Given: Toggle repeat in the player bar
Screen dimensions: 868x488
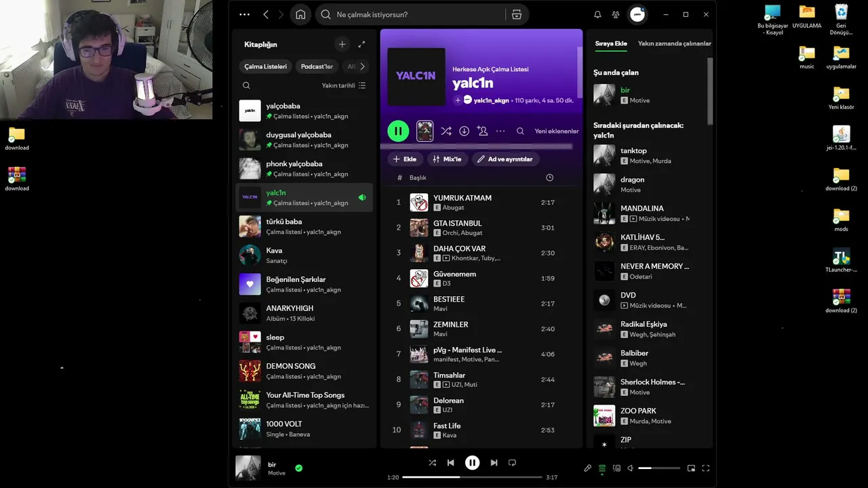Looking at the screenshot, I should tap(512, 463).
